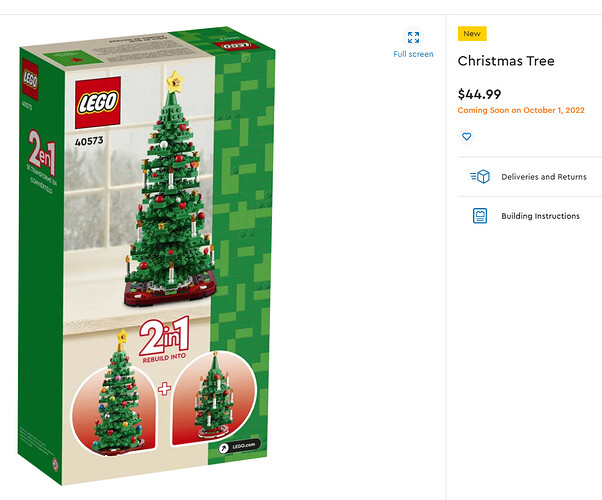
Task: Click the white plus sign between small trees
Action: click(164, 388)
